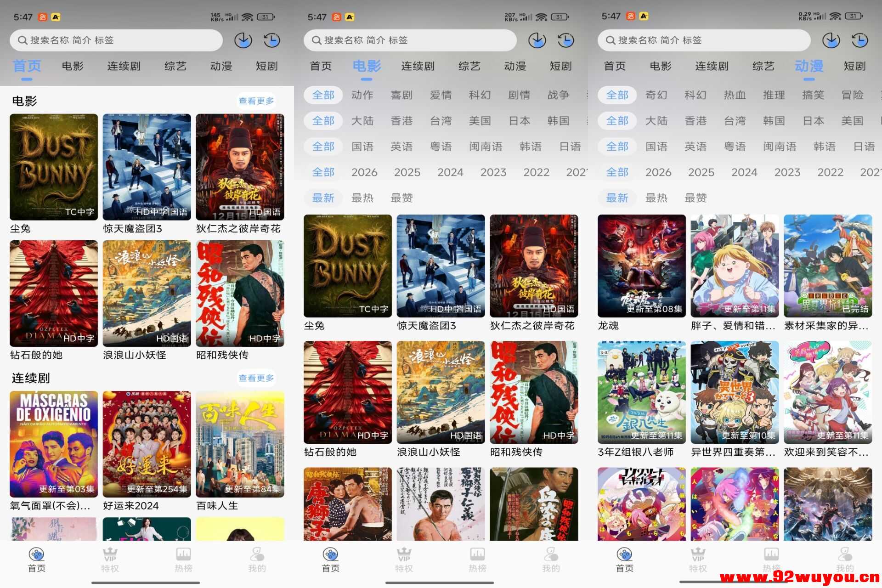
Task: Switch to the 电影 tab
Action: [x=72, y=66]
